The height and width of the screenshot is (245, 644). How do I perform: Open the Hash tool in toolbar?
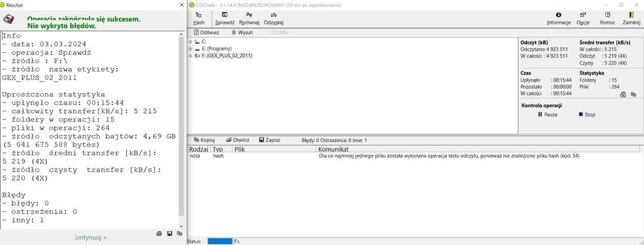pyautogui.click(x=199, y=19)
